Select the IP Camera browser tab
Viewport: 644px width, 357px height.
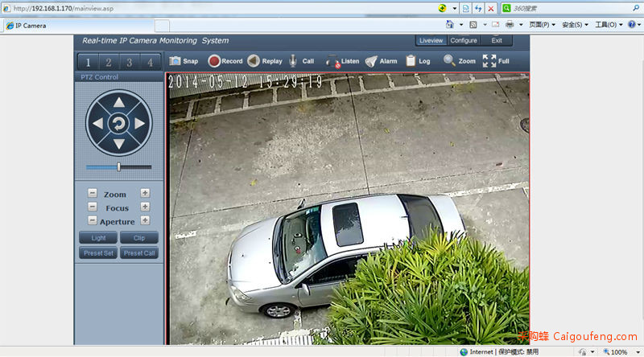[80, 26]
